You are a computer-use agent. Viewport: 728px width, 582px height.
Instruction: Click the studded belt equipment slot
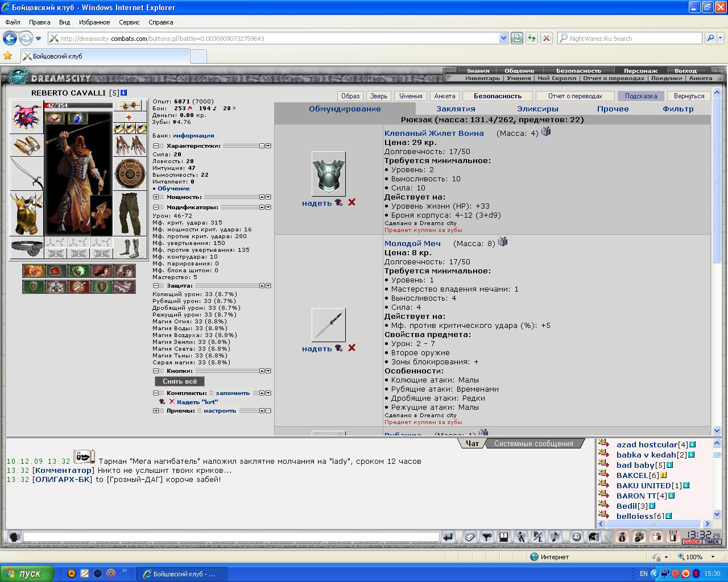(x=27, y=248)
